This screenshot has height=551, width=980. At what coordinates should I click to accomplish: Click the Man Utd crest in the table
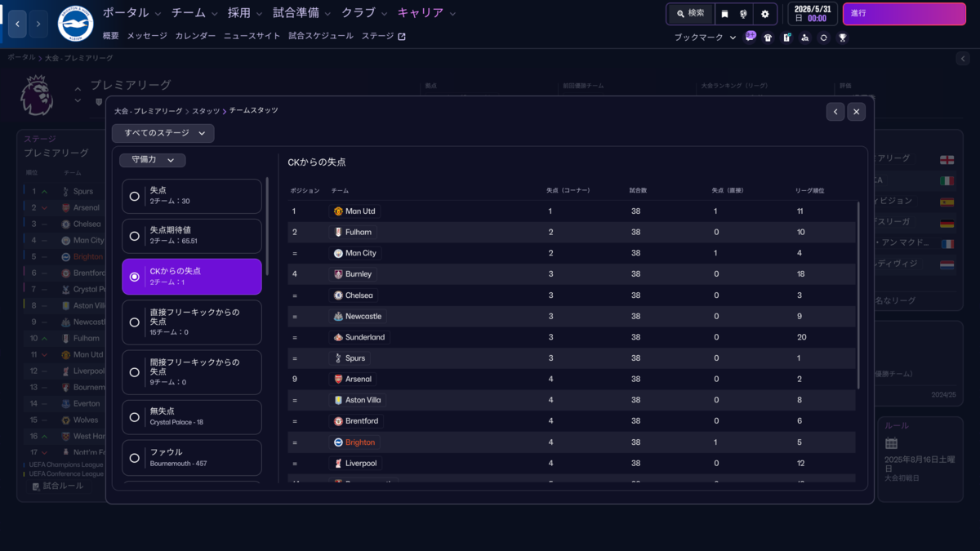click(x=338, y=211)
